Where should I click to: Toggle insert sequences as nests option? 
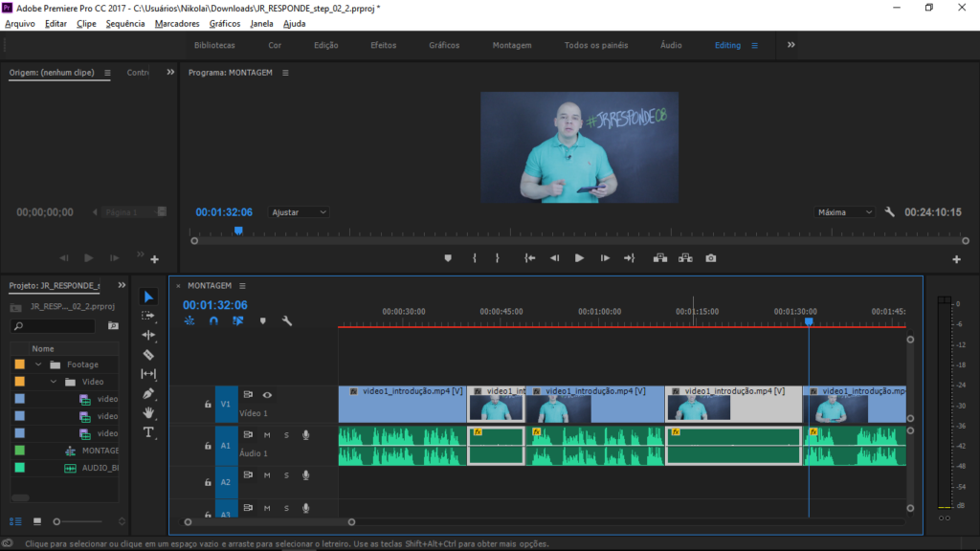coord(189,320)
